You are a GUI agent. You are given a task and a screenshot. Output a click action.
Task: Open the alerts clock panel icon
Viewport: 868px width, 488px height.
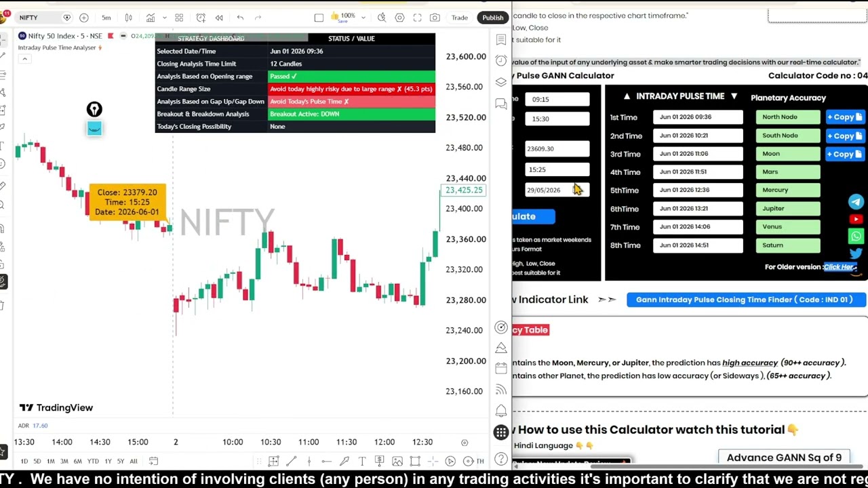[500, 61]
